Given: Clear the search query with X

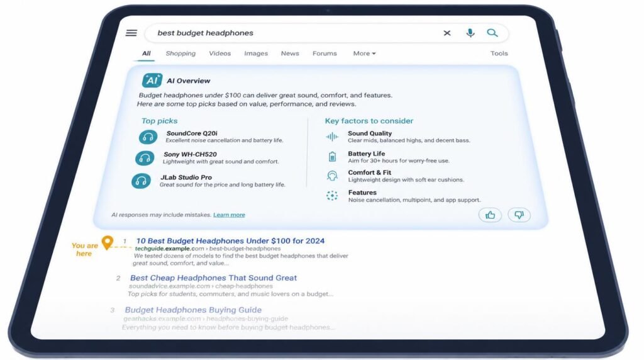Looking at the screenshot, I should click(447, 33).
